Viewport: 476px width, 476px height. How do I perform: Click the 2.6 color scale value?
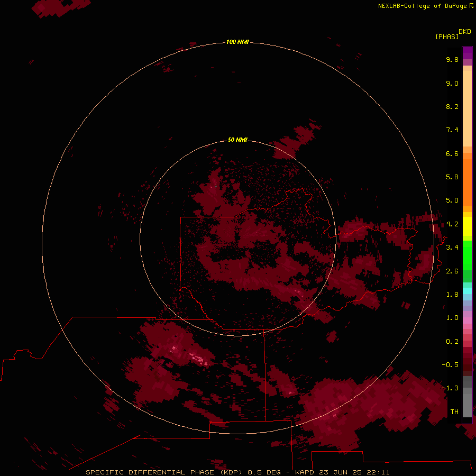[x=452, y=271]
